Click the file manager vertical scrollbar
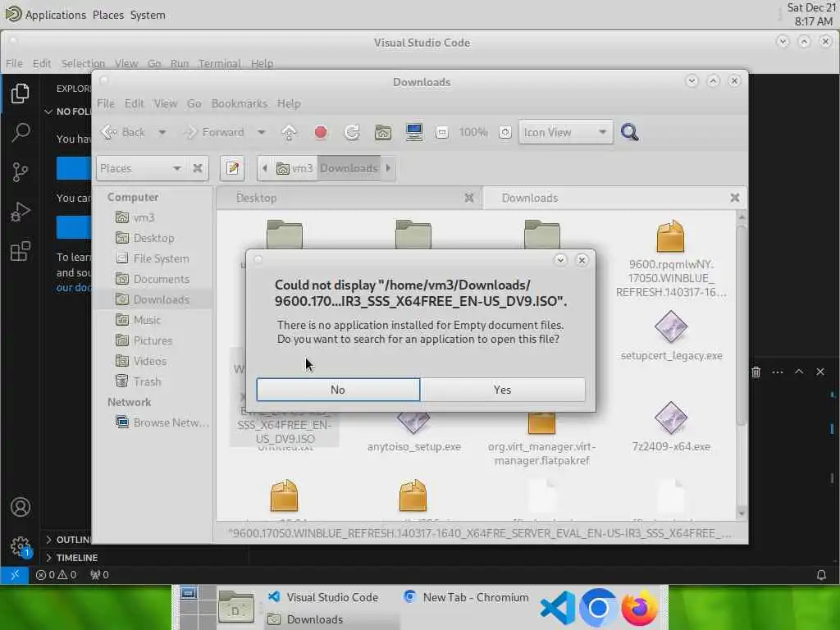The image size is (840, 630). (x=742, y=325)
